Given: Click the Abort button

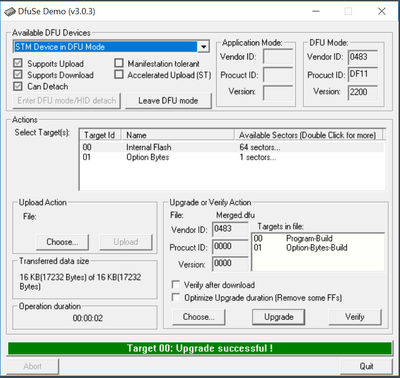Looking at the screenshot, I should [x=33, y=366].
